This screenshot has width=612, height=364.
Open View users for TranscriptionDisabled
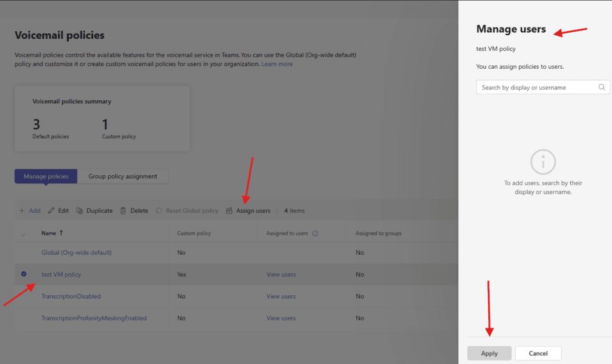281,296
